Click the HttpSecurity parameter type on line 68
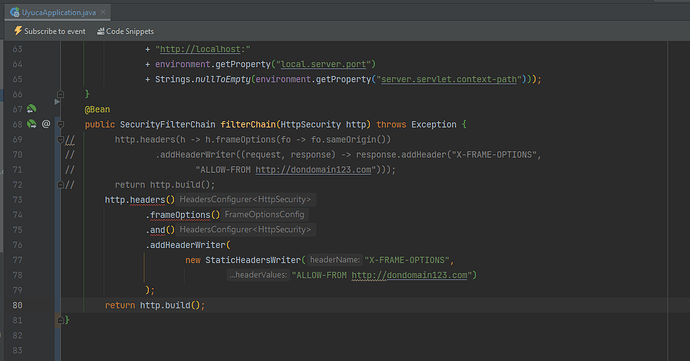The height and width of the screenshot is (361, 690). pyautogui.click(x=311, y=125)
